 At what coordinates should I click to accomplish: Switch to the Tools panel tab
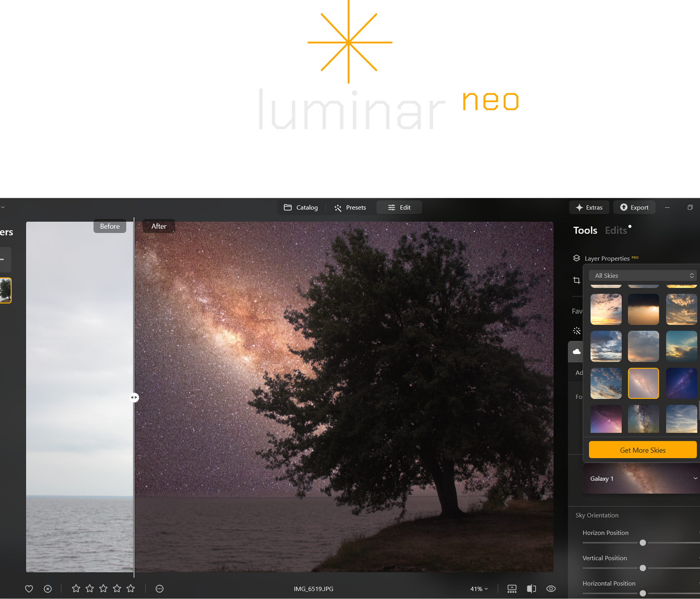pyautogui.click(x=585, y=231)
